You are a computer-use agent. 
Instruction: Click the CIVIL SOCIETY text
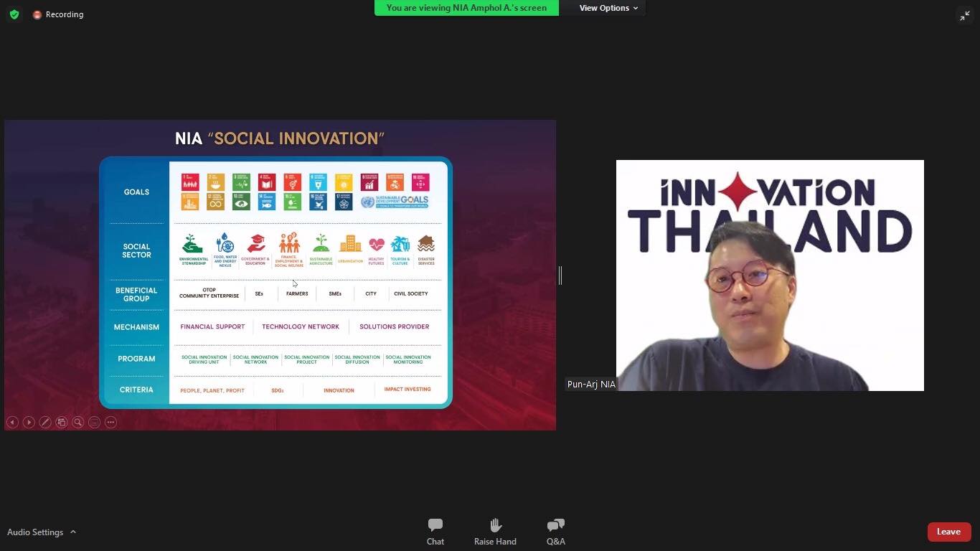click(411, 293)
